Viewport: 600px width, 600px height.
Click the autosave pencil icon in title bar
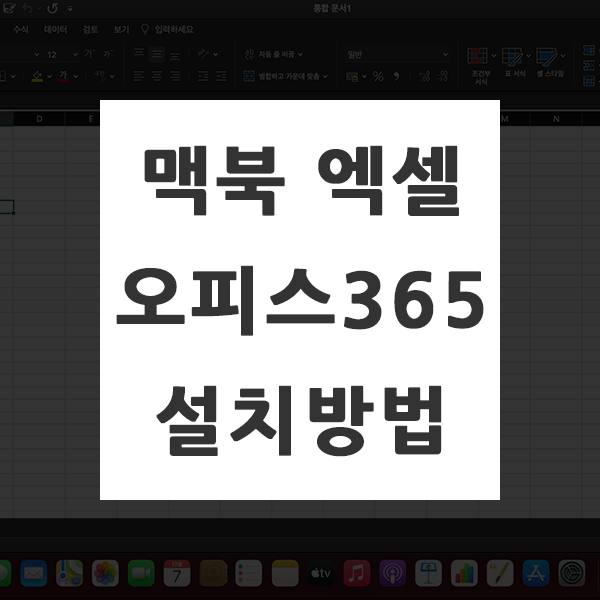(8, 8)
